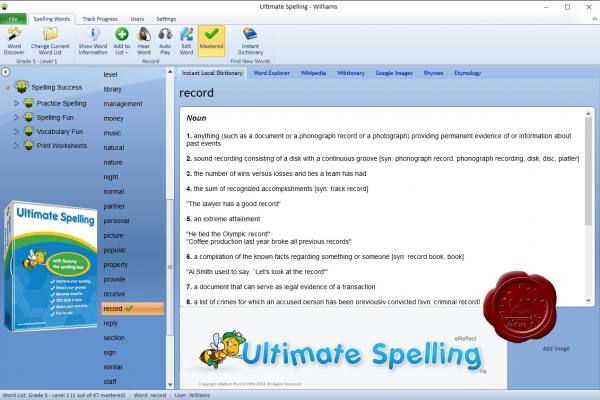Select the word 'reply' in the list
600x400 pixels.
pos(111,323)
